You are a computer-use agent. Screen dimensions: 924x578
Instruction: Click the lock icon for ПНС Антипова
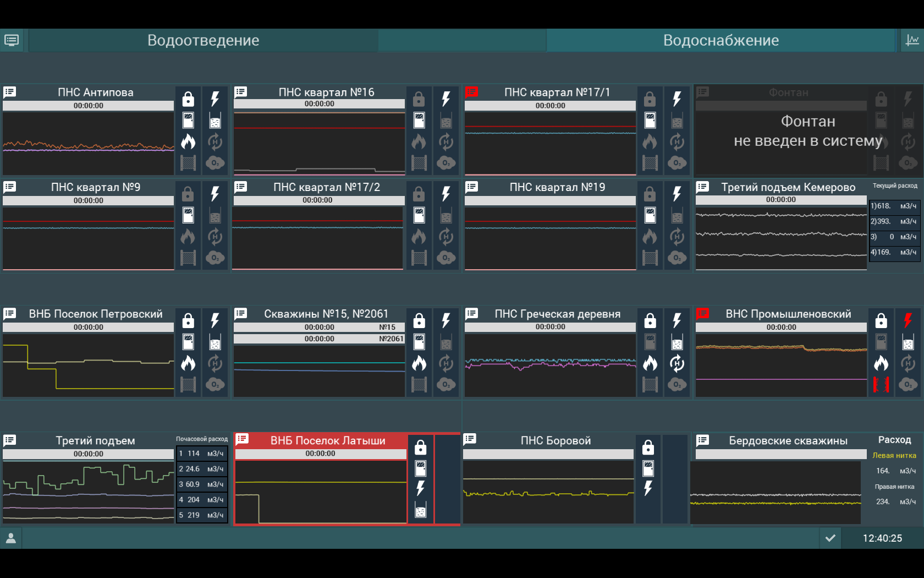[x=188, y=99]
